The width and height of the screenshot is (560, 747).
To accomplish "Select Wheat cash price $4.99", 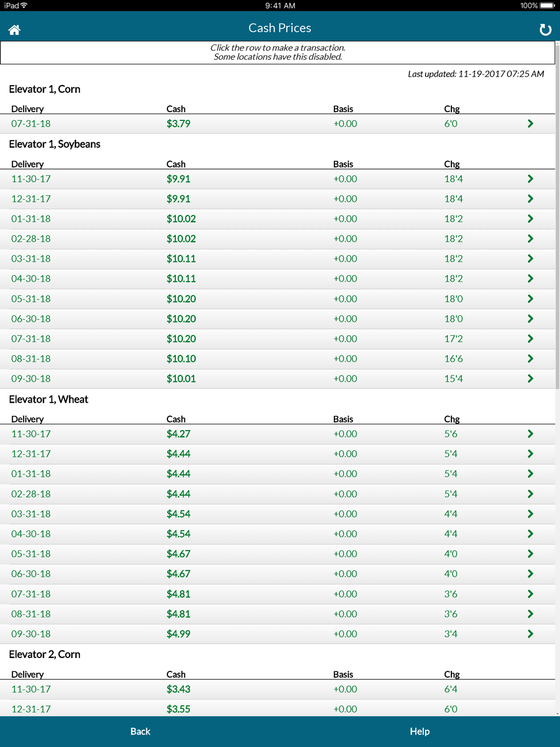I will point(178,634).
